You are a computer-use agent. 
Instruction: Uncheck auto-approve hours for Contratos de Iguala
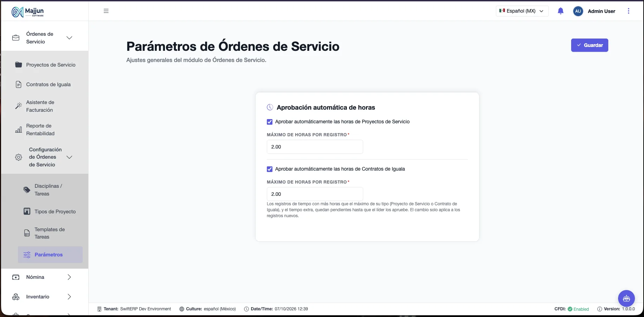point(270,169)
